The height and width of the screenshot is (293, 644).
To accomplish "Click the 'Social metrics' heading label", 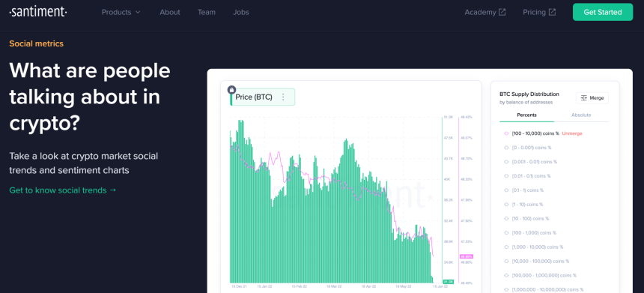I will 36,43.
